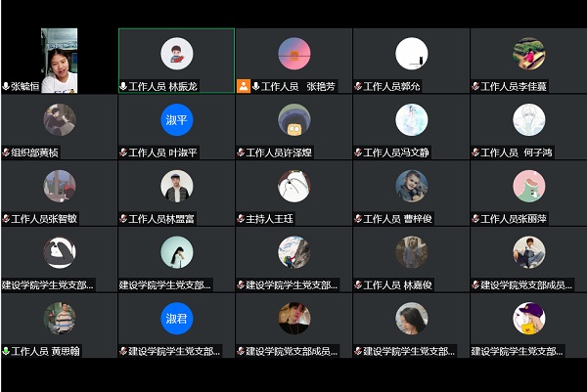Click the microphone icon next to 张毓恒
Image resolution: width=587 pixels, height=392 pixels.
click(x=6, y=86)
